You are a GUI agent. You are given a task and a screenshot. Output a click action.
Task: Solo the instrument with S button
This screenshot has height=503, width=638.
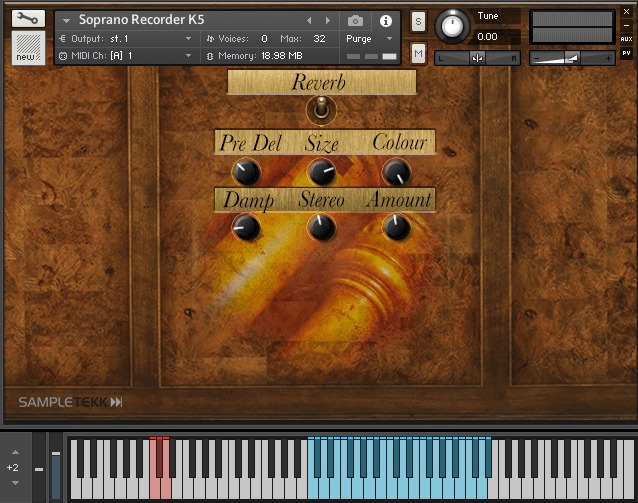[x=418, y=21]
